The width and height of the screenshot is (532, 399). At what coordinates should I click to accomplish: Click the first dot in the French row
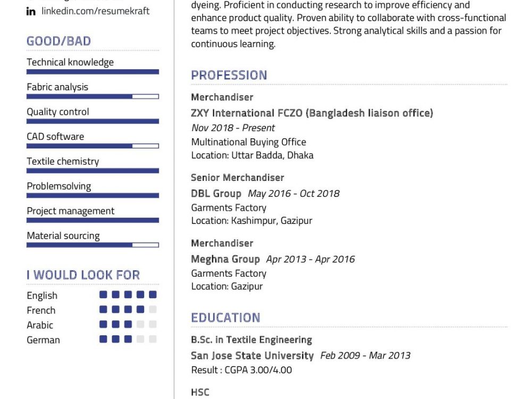[x=103, y=310]
